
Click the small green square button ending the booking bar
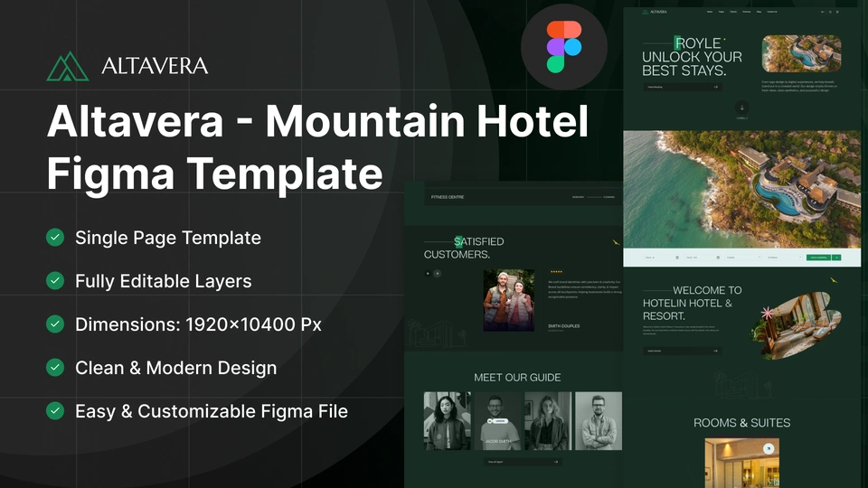pyautogui.click(x=836, y=258)
